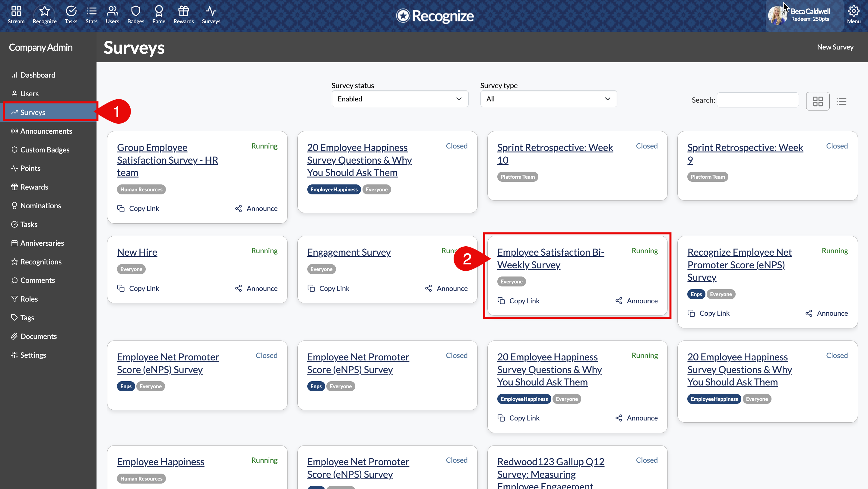Announce icon on Recognize eNPS Survey card
This screenshot has height=489, width=868.
point(809,313)
